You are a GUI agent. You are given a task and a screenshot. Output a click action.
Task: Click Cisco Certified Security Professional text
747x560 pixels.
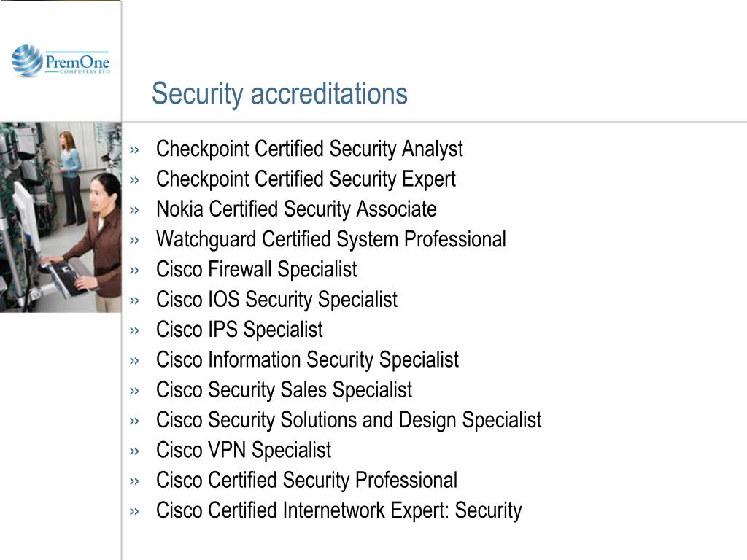point(307,481)
